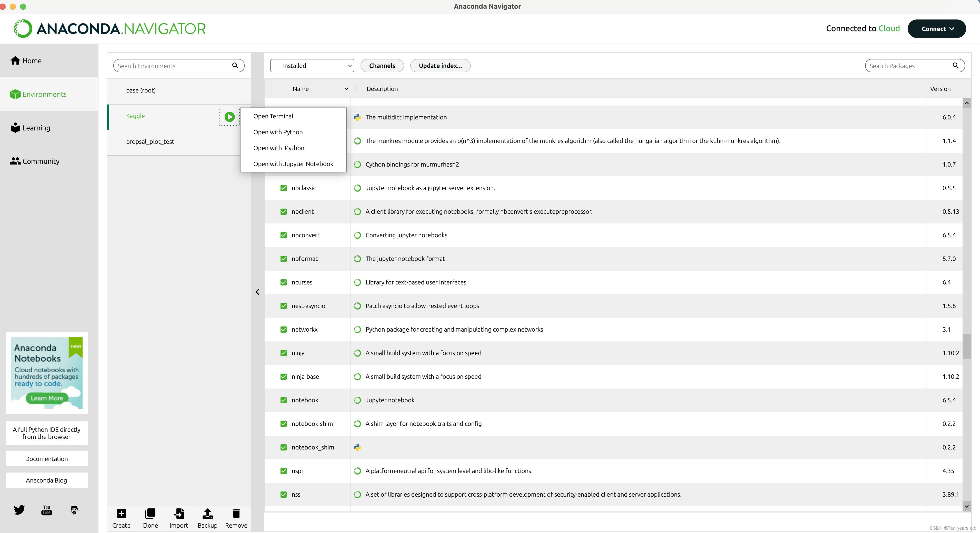The height and width of the screenshot is (533, 980).
Task: Collapse the environments panel with the arrow
Action: 257,292
